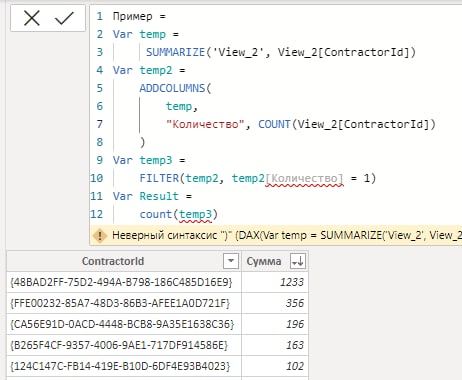Click 'Var Result =' in line 11
This screenshot has width=462, height=380.
pos(152,196)
